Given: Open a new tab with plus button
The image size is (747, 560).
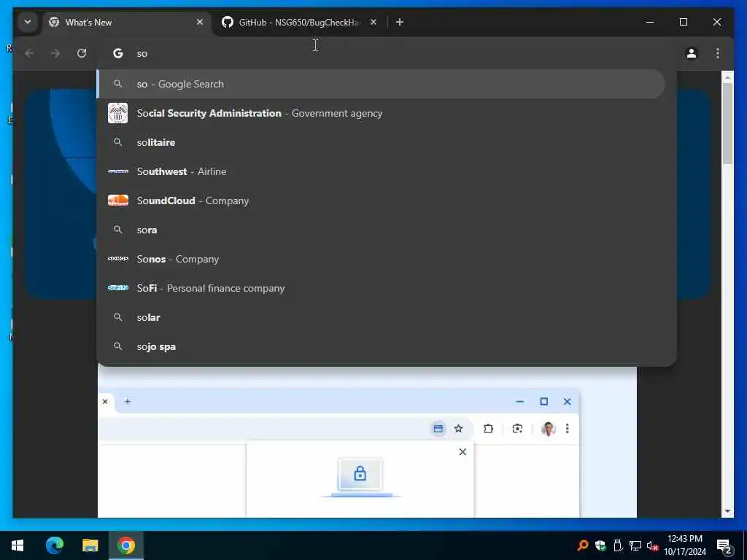Looking at the screenshot, I should (400, 22).
